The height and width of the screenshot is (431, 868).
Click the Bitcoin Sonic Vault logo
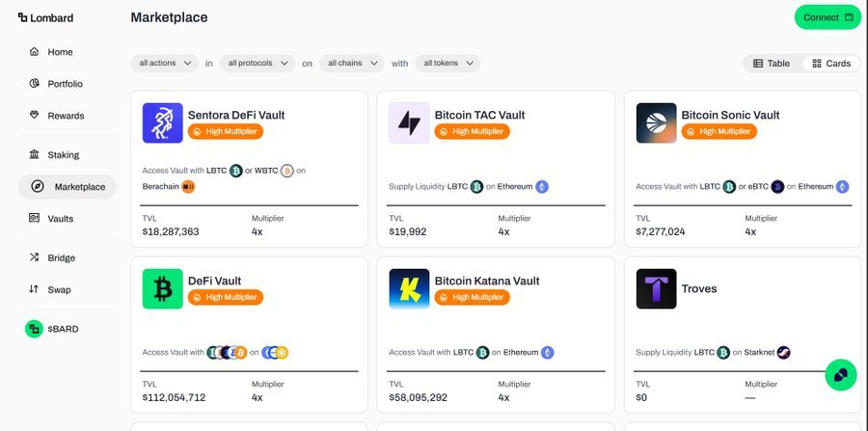click(x=656, y=122)
